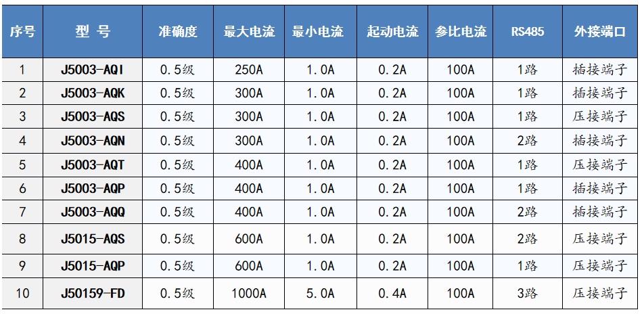
Task: Select model cell J5003-AQK
Action: [93, 93]
